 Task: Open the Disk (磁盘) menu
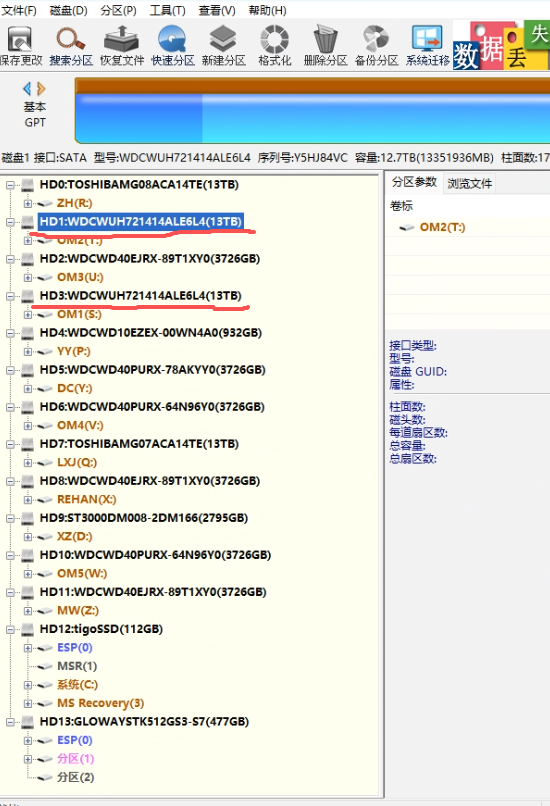(68, 10)
